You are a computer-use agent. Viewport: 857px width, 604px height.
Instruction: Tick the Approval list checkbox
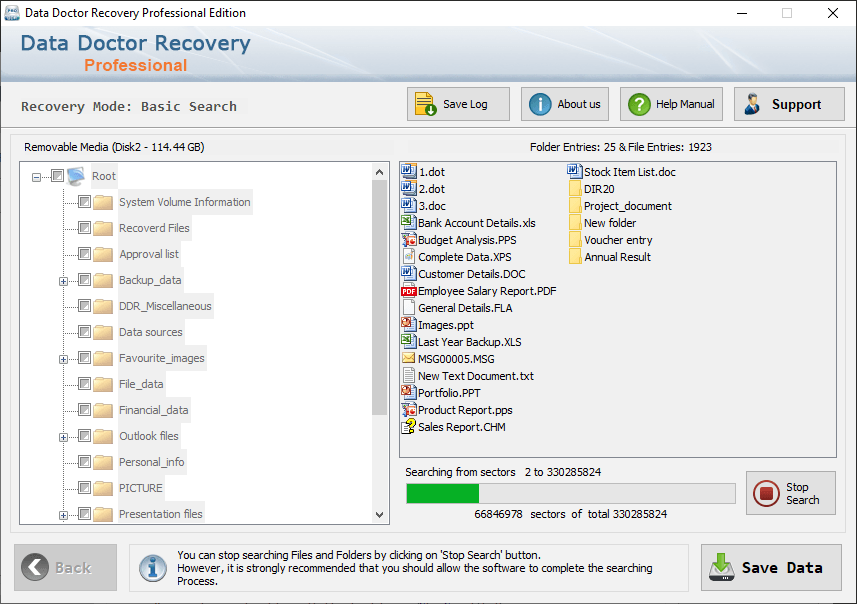click(x=84, y=254)
